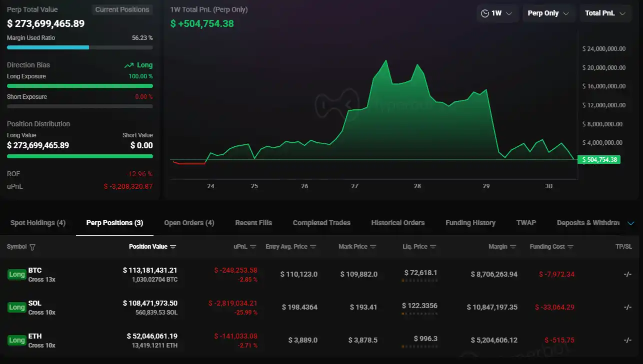
Task: Sort positions using the Position Value sort icon
Action: pyautogui.click(x=173, y=246)
